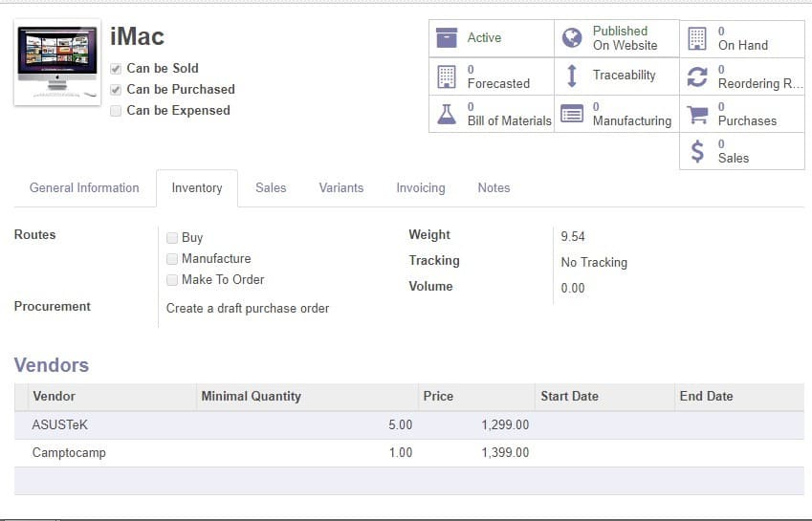This screenshot has width=812, height=521.
Task: Open the 0 Manufacturing stat label
Action: 632,114
